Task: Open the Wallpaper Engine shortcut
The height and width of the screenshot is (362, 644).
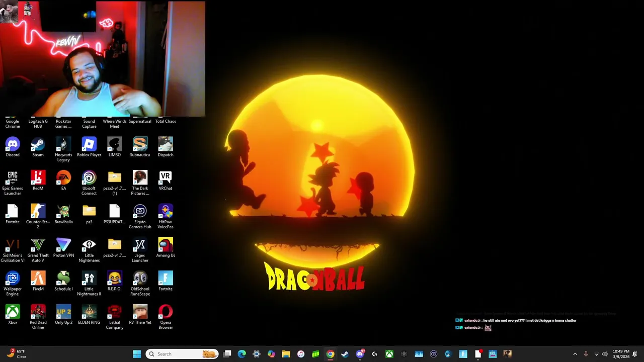Action: [13, 284]
